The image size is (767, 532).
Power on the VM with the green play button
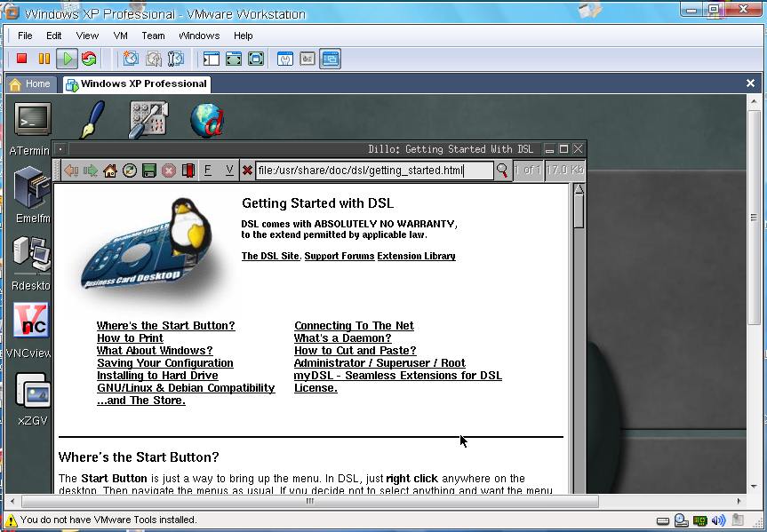point(67,59)
